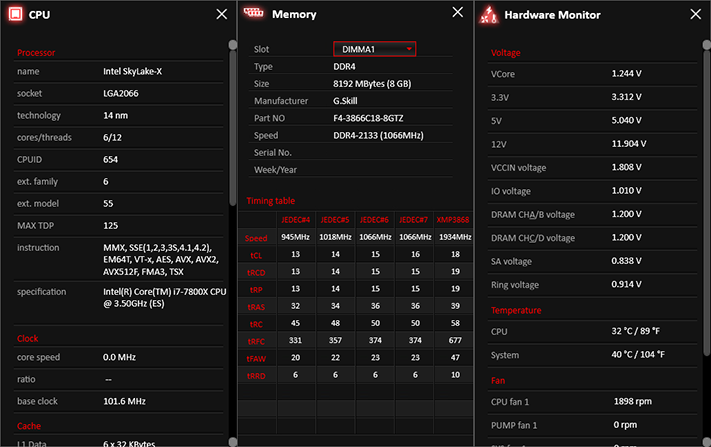Screen dimensions: 711x447
Task: Click the Fan section heading
Action: coord(498,381)
